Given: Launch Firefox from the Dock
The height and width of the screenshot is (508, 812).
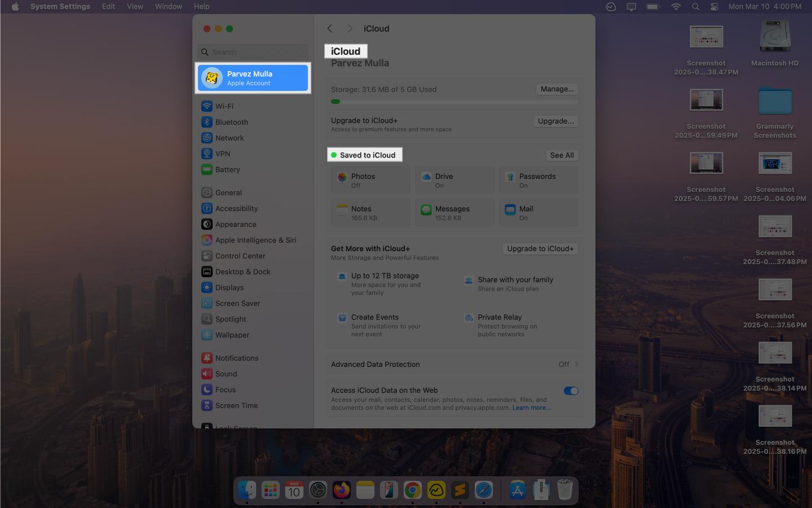Looking at the screenshot, I should [342, 490].
